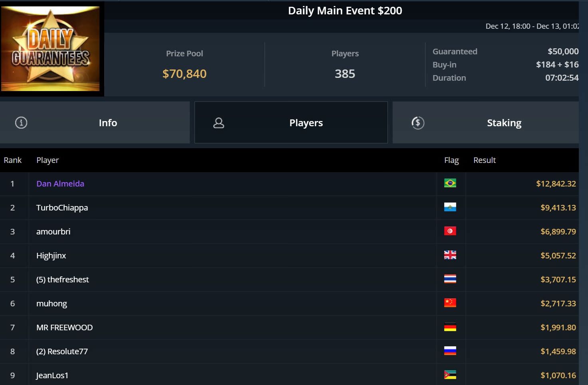This screenshot has height=385, width=588.
Task: Click the Result column header
Action: point(484,160)
